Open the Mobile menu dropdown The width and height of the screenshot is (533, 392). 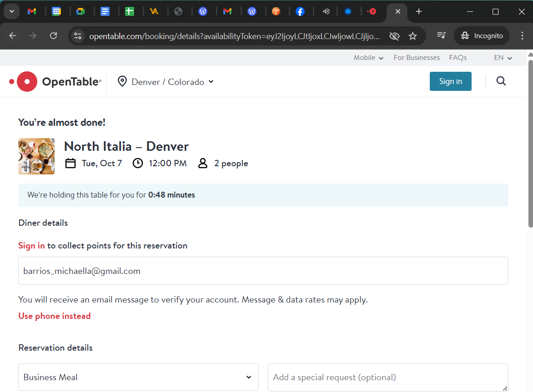[x=368, y=58]
